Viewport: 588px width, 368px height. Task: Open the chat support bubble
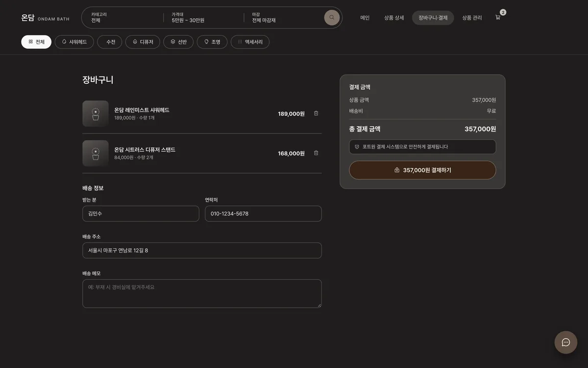pyautogui.click(x=566, y=342)
